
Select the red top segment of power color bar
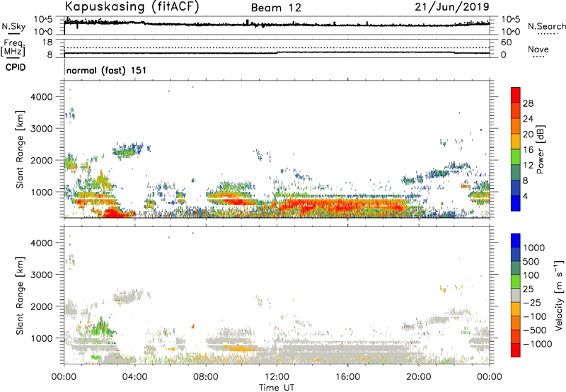point(516,96)
